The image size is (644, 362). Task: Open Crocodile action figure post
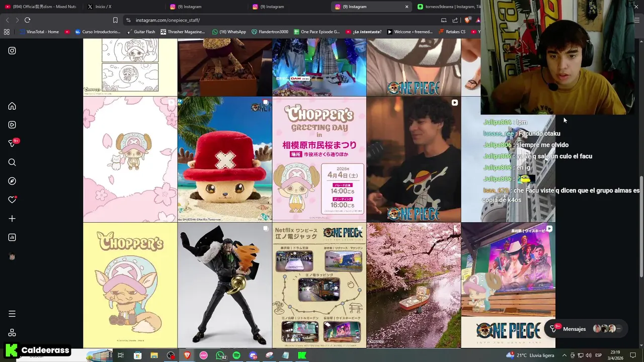[x=224, y=286]
